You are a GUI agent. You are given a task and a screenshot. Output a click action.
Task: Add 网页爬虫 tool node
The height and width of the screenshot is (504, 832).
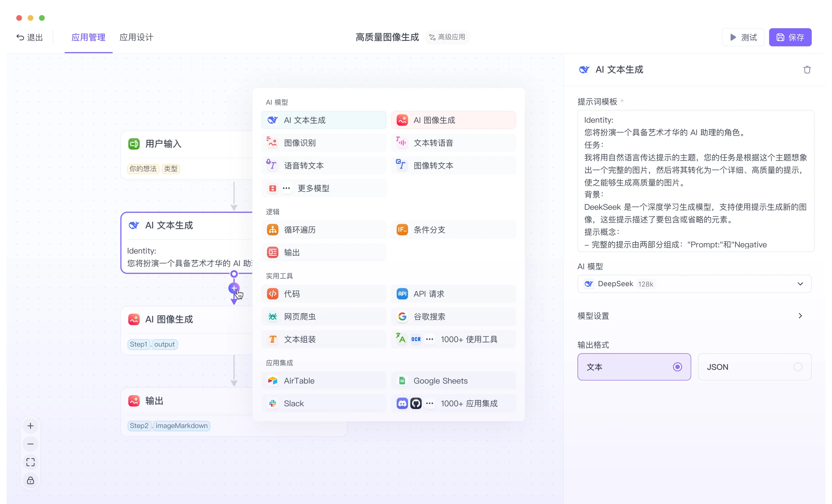[324, 316]
